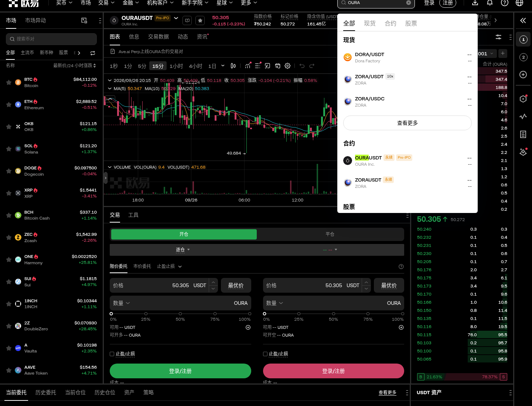The image size is (532, 406).
Task: Open the 金融 menu in top navigation
Action: 131,3
